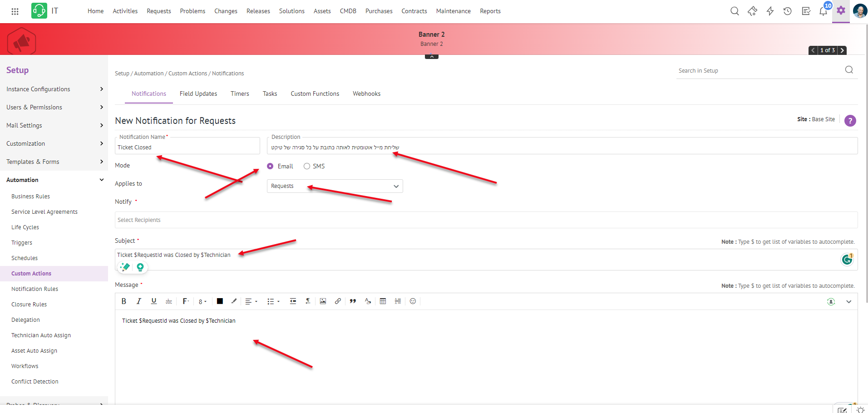
Task: Open the Webhooks tab
Action: pyautogui.click(x=366, y=93)
